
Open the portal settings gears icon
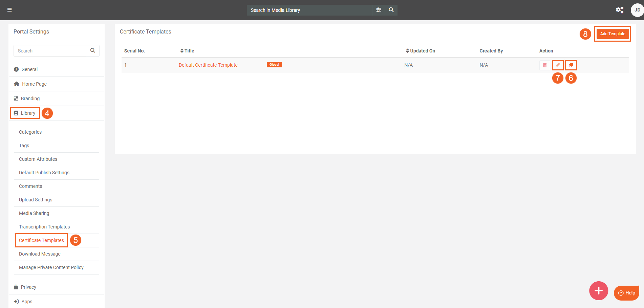tap(619, 10)
